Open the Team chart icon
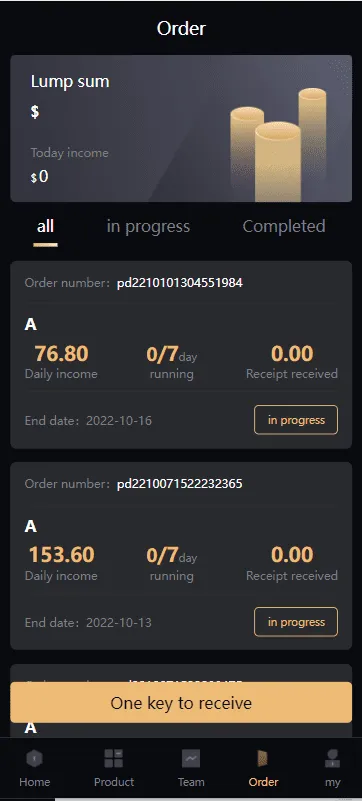362x801 pixels. pyautogui.click(x=191, y=759)
